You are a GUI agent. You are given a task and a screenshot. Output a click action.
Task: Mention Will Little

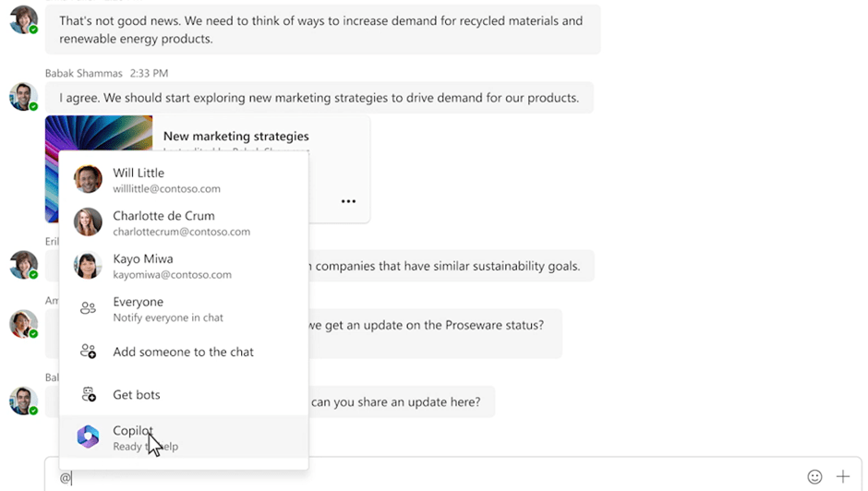[x=139, y=179]
